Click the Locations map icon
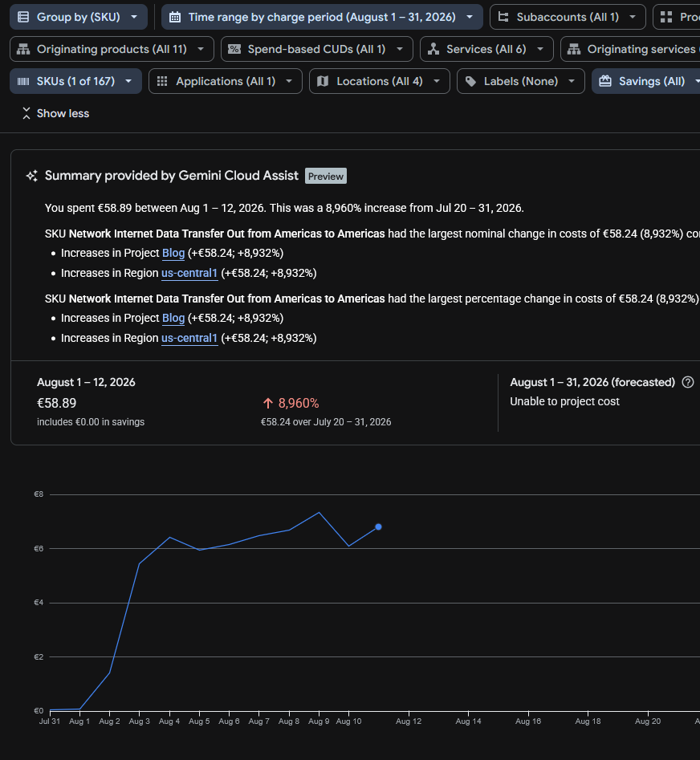Screen dimensions: 700x760 (323, 81)
